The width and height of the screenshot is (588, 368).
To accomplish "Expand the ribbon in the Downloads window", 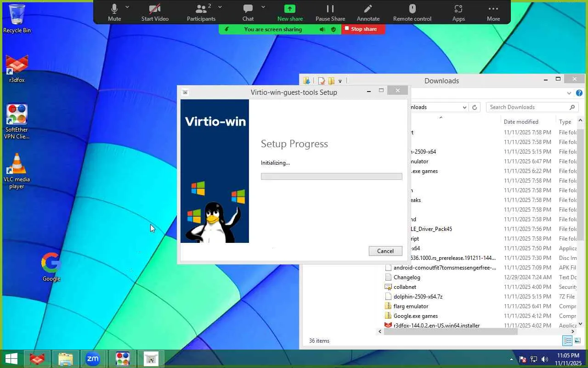I will click(x=570, y=93).
